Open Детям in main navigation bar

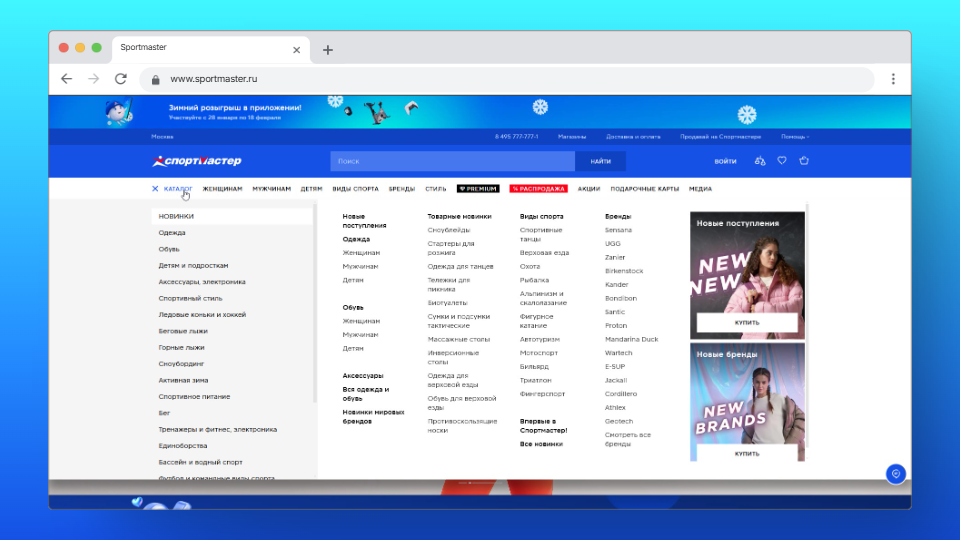311,189
